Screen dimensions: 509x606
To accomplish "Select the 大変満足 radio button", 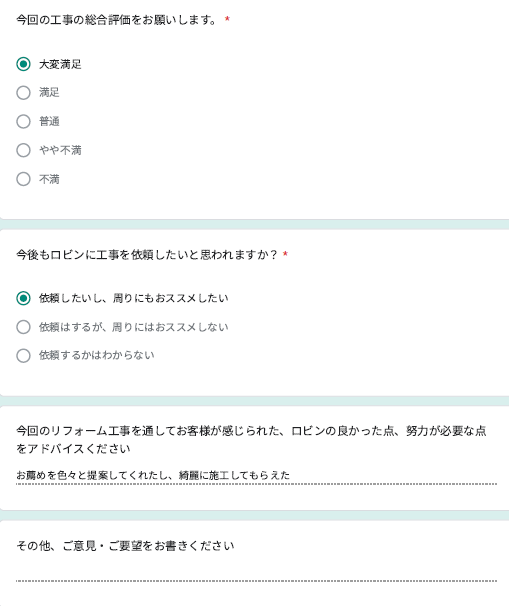I will [x=24, y=64].
